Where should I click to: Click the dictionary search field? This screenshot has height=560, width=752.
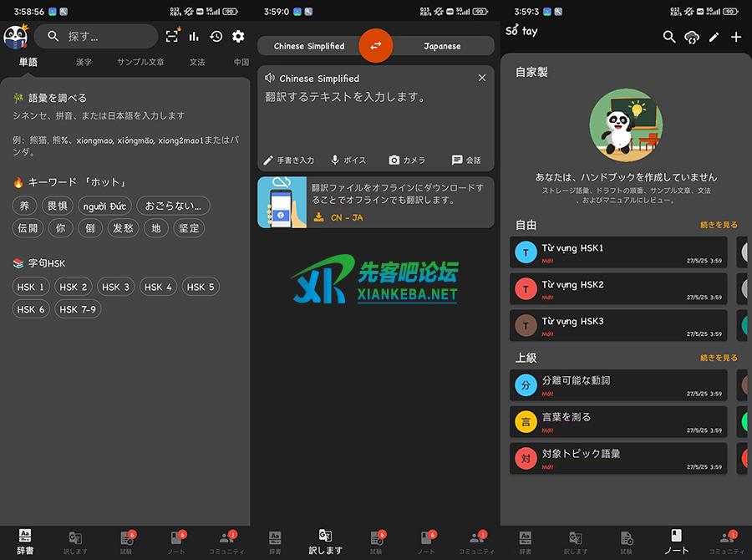[99, 37]
